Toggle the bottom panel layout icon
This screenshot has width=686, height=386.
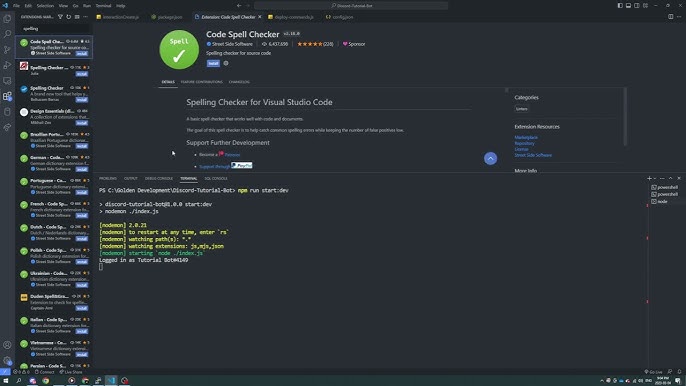[x=628, y=5]
